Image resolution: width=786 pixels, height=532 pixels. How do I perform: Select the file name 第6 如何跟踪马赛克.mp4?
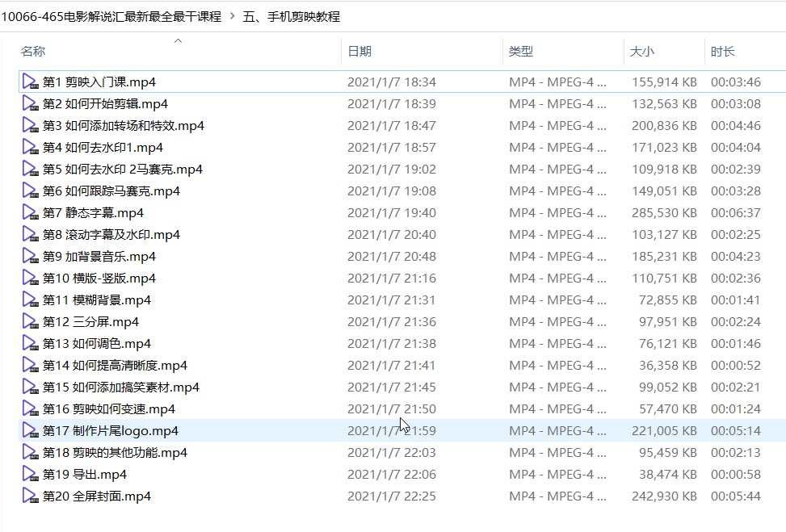click(111, 191)
